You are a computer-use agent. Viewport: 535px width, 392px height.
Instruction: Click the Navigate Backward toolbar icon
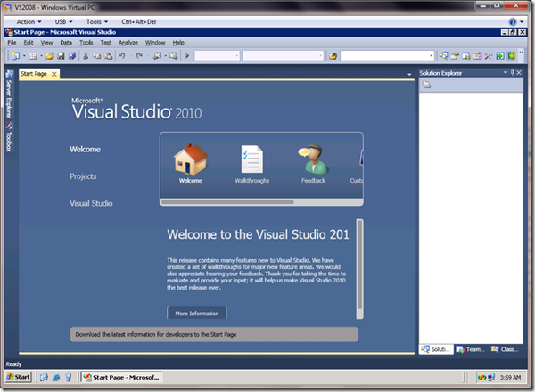[x=157, y=55]
